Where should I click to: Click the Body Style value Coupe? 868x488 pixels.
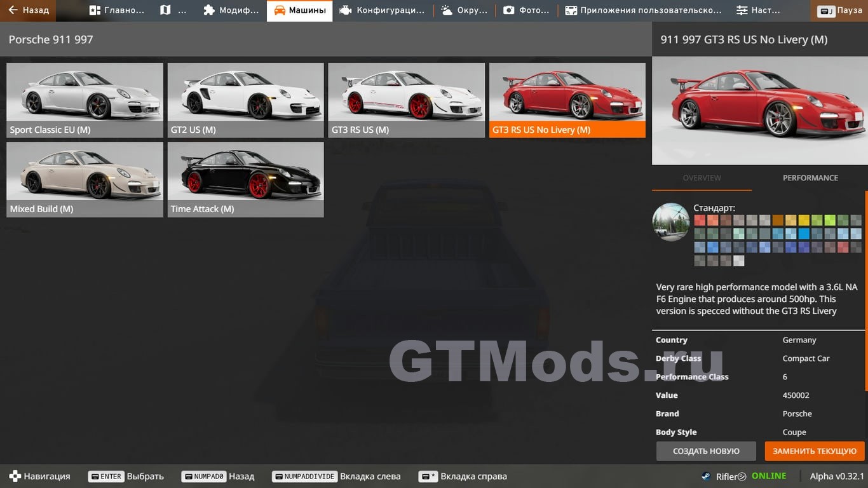click(794, 432)
